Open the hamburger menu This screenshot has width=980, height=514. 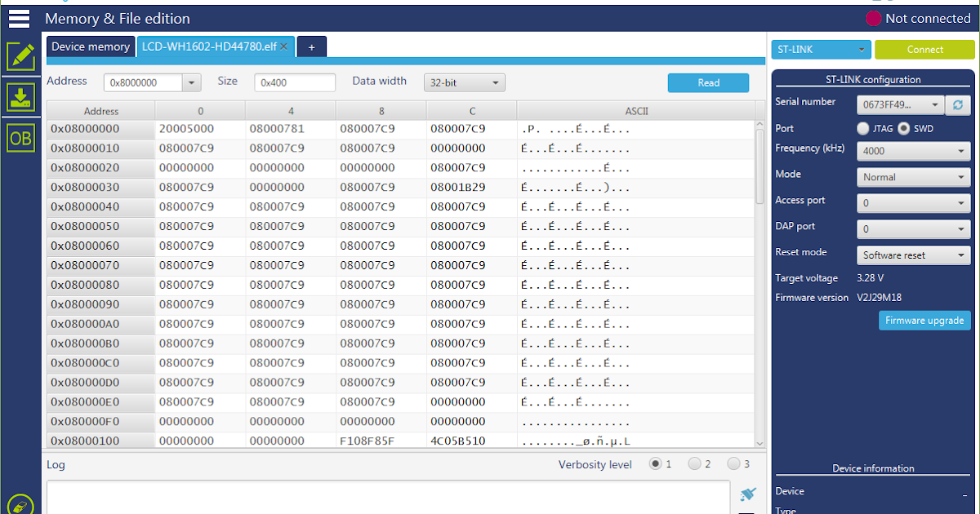click(x=18, y=18)
